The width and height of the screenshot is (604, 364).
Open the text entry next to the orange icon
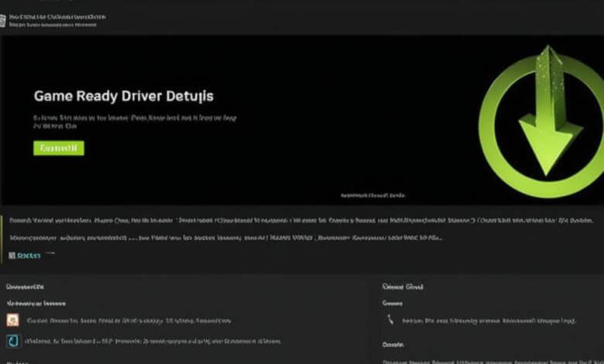[x=129, y=321]
